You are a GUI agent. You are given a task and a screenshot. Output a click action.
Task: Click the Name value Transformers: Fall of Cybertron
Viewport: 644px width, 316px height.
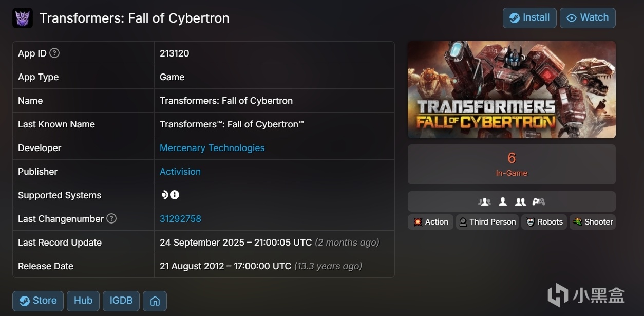coord(226,101)
